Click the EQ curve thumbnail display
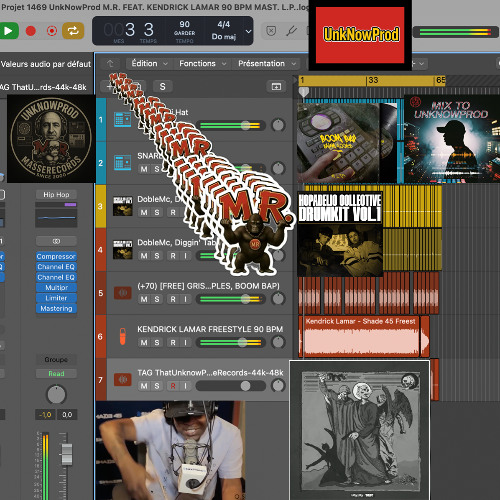The image size is (500, 500). point(56,218)
